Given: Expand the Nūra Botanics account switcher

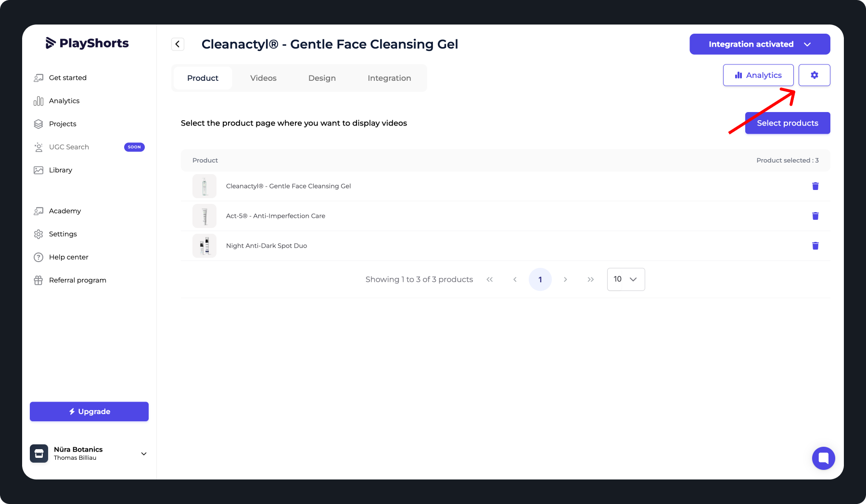Looking at the screenshot, I should (x=143, y=454).
